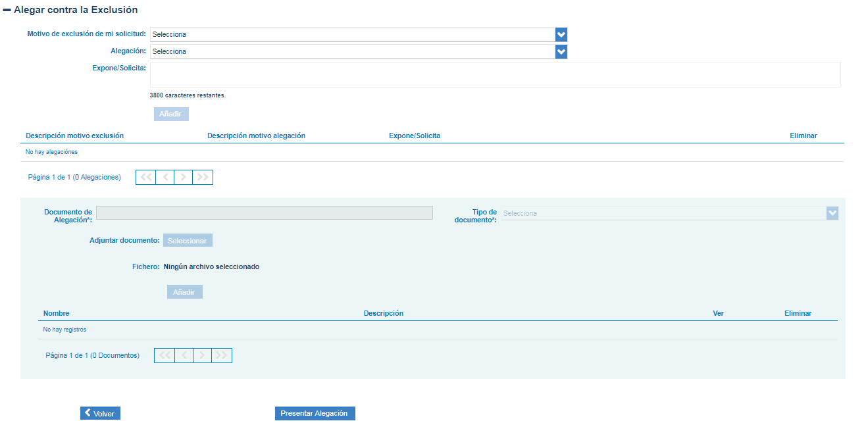Open the Tipo de documento dropdown

click(669, 214)
